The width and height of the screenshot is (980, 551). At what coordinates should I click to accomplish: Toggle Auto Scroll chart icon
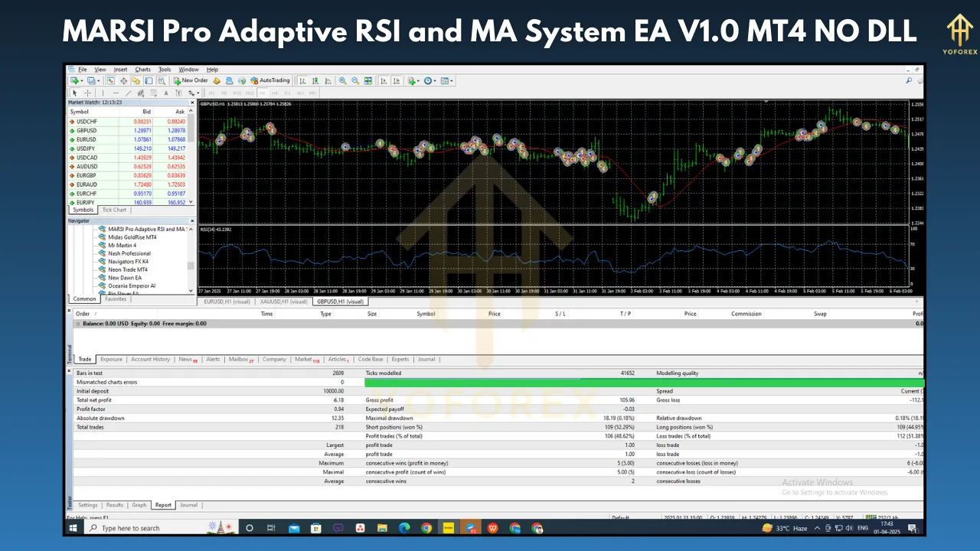[x=384, y=80]
